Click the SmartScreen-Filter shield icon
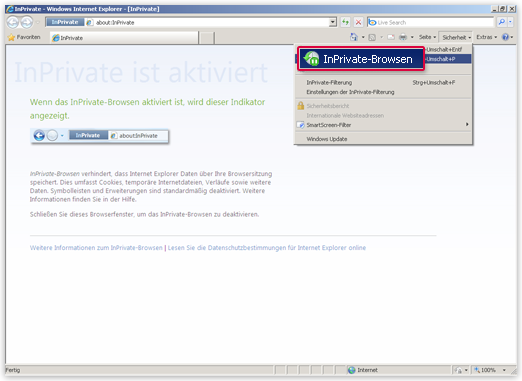Viewport: 522px width, 381px height. click(x=301, y=125)
